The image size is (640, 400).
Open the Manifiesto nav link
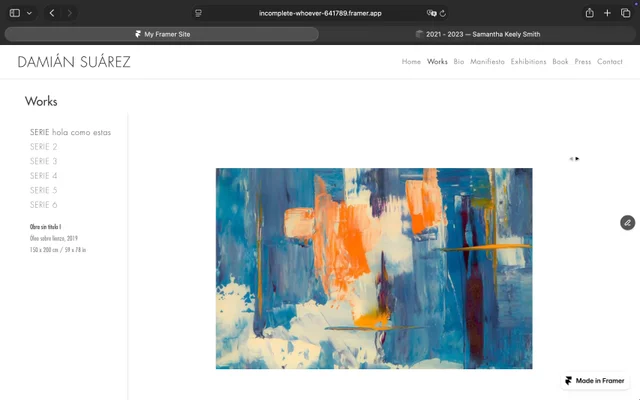click(487, 62)
